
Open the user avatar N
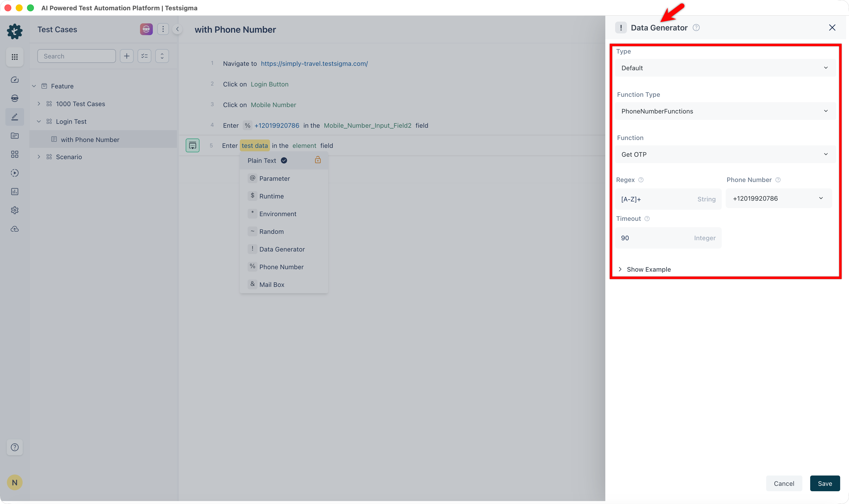[14, 482]
